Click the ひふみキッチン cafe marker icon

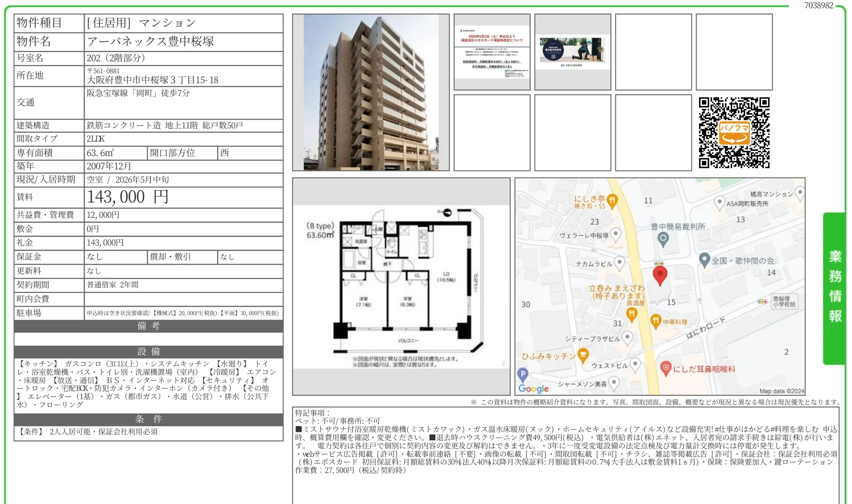point(583,355)
